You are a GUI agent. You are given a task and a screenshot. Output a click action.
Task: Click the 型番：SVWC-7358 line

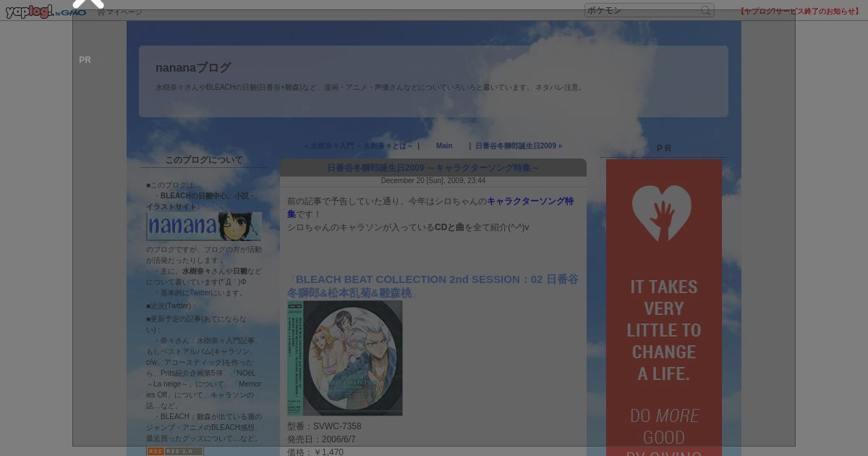324,426
